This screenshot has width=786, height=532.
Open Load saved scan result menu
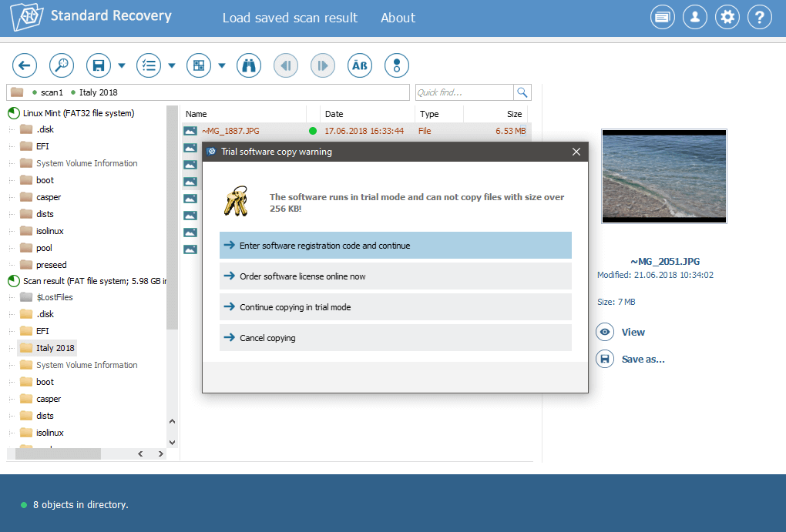pos(290,18)
